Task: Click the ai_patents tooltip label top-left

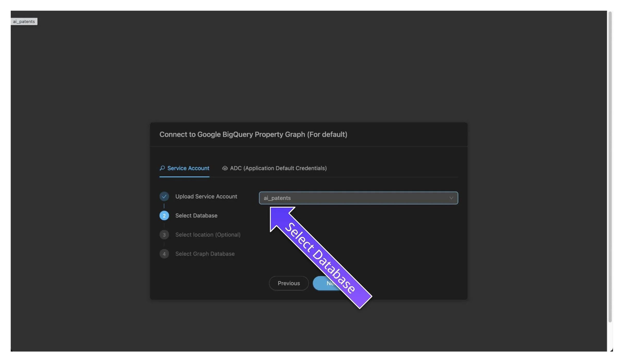Action: pyautogui.click(x=24, y=21)
